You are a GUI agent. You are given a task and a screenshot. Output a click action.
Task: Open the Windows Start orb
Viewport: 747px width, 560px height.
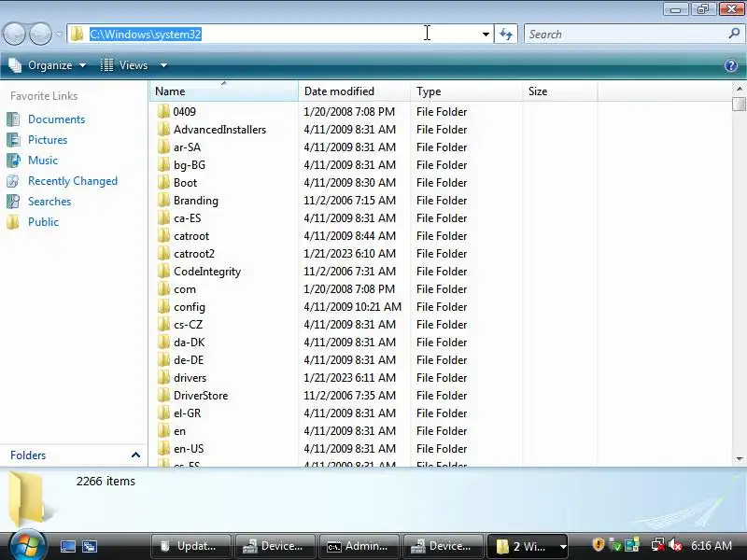pyautogui.click(x=28, y=544)
